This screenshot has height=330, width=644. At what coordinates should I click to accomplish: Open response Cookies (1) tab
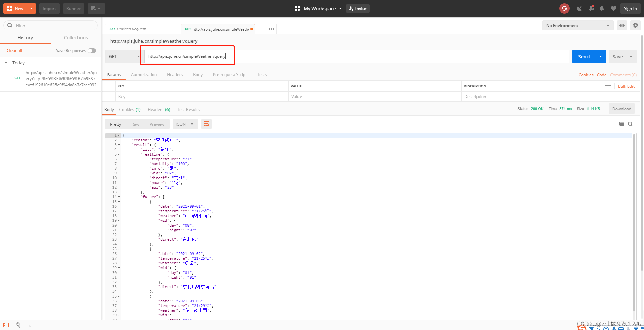130,109
